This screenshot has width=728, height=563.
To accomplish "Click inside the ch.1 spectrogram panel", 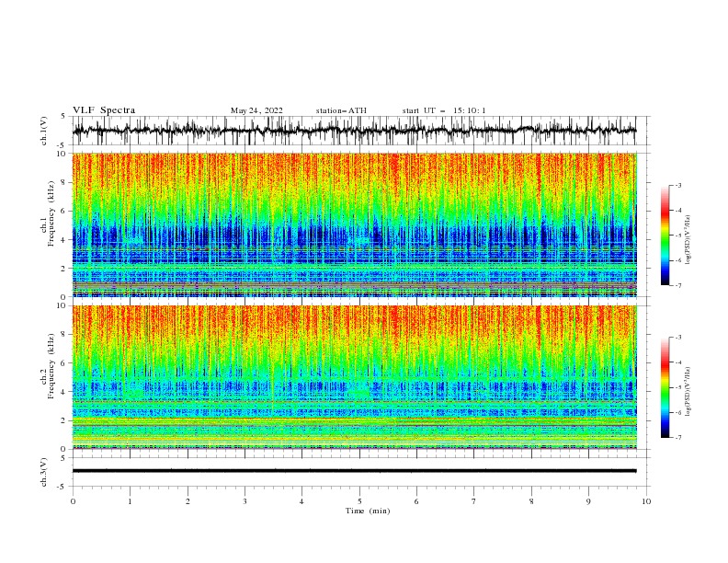I will point(354,224).
